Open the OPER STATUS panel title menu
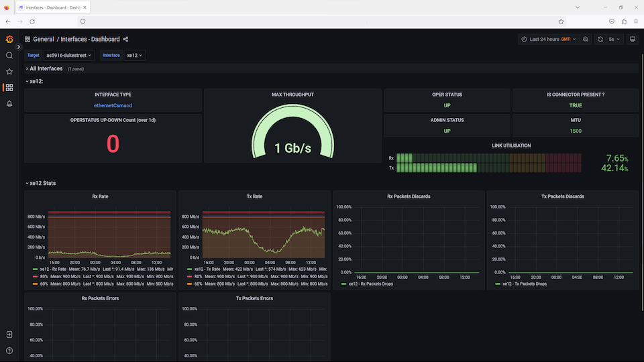 447,95
